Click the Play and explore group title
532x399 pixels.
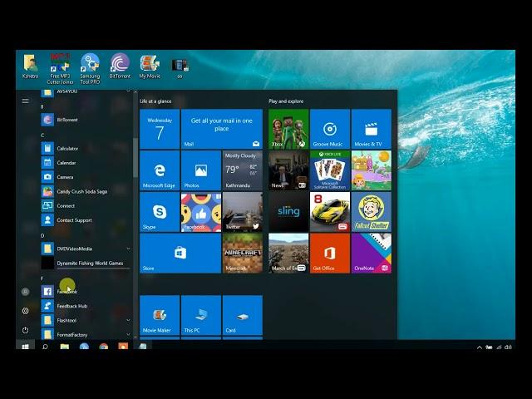point(286,101)
